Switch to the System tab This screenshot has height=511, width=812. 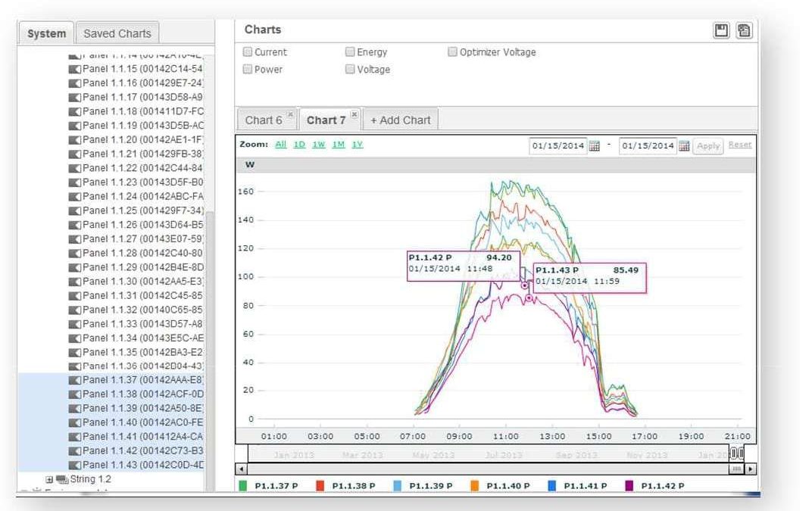tap(47, 33)
